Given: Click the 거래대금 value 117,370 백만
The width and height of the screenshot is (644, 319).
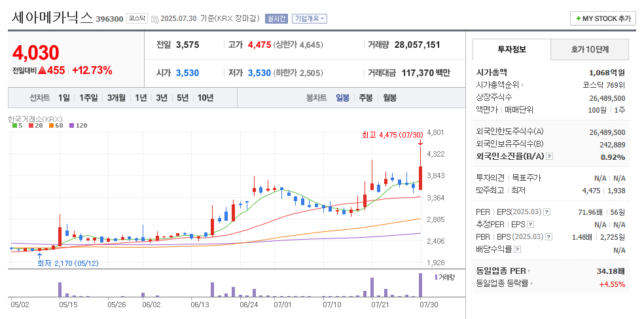Looking at the screenshot, I should (425, 73).
